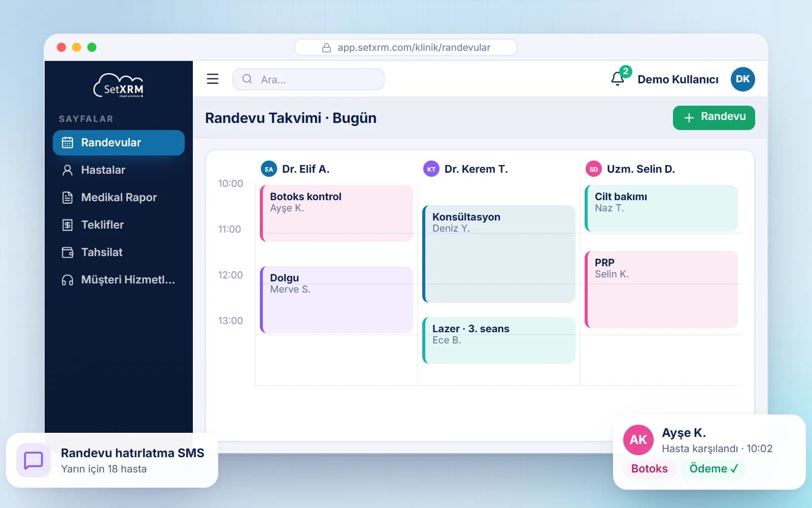Open the Medikal Rapor page
812x508 pixels.
click(119, 198)
